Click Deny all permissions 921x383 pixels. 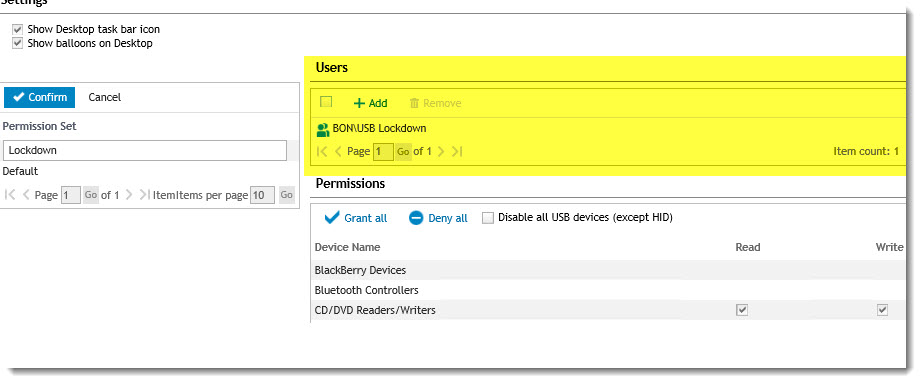tap(438, 218)
